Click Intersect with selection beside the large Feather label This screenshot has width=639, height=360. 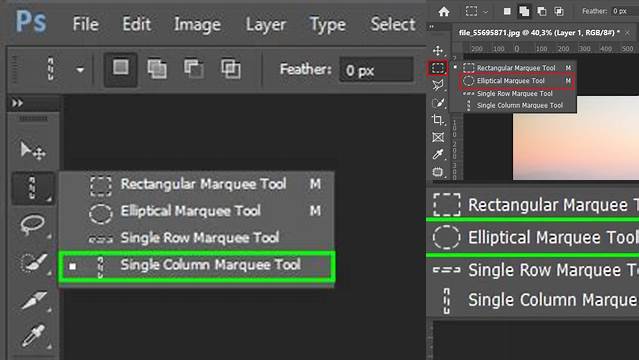click(231, 68)
